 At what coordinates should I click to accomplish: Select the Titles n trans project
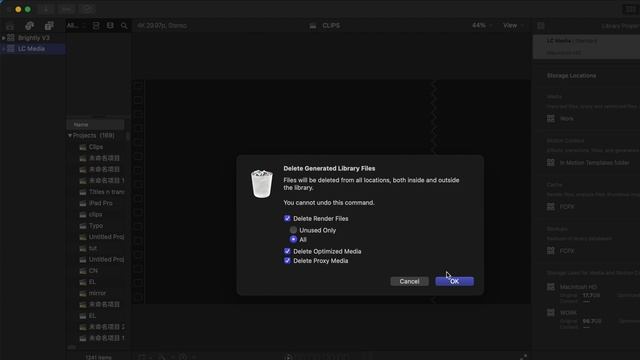107,191
